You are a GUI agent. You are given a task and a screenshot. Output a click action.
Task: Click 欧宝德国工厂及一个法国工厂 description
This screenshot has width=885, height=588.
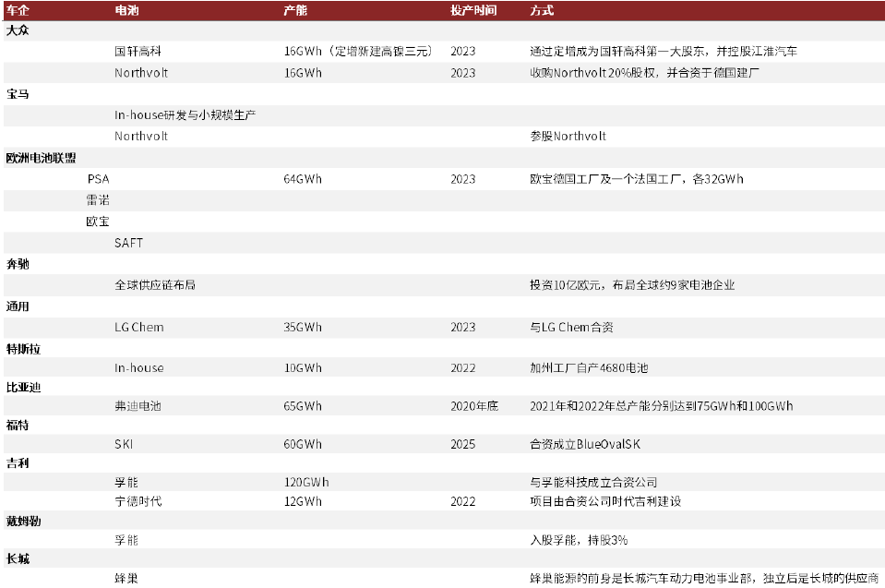click(636, 179)
